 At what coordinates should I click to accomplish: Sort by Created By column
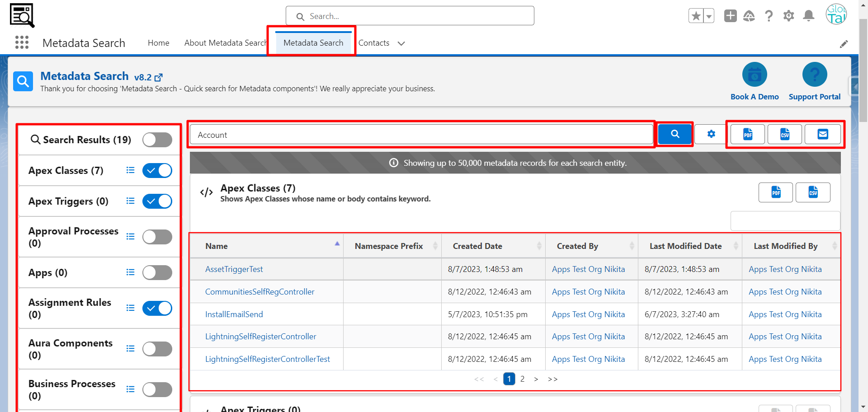point(592,246)
